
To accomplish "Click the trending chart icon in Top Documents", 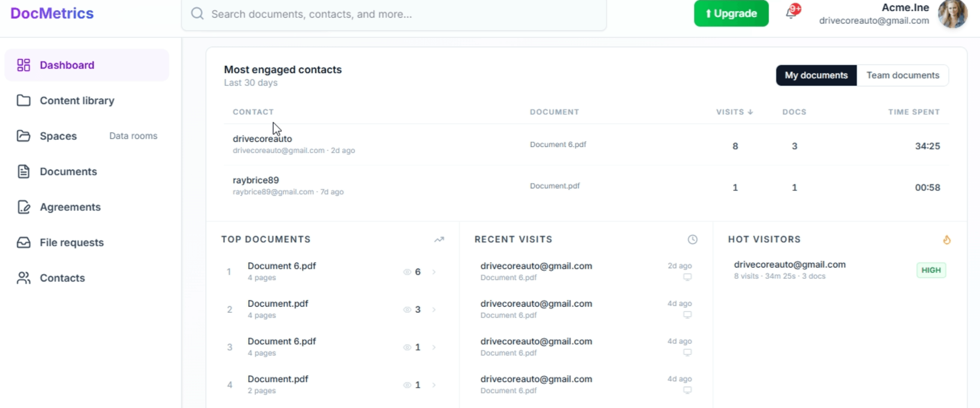I will (439, 239).
